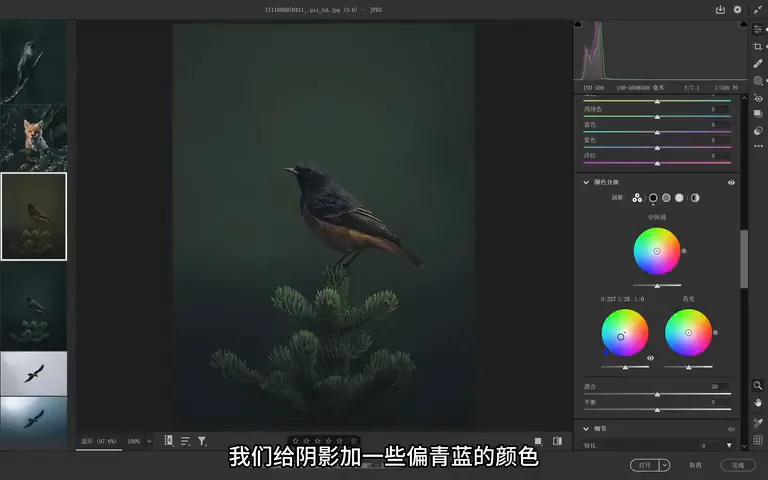This screenshot has width=768, height=480.
Task: Open the Presets panel icon
Action: pos(758,130)
